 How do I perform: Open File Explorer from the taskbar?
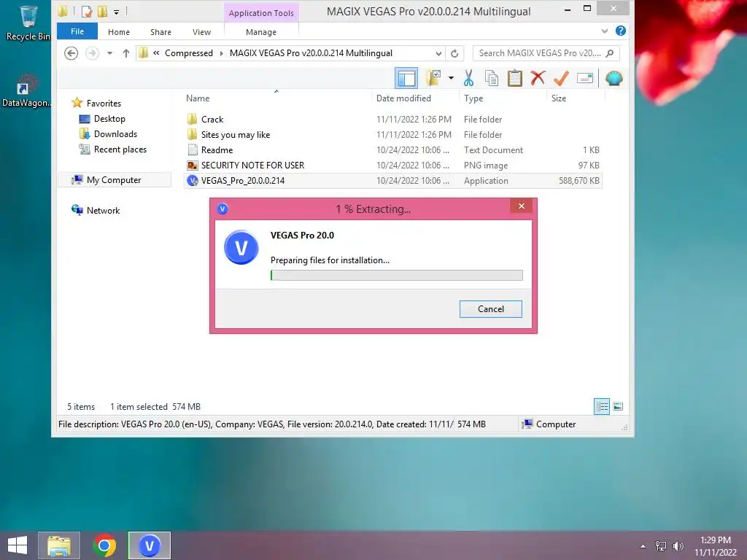[x=59, y=545]
